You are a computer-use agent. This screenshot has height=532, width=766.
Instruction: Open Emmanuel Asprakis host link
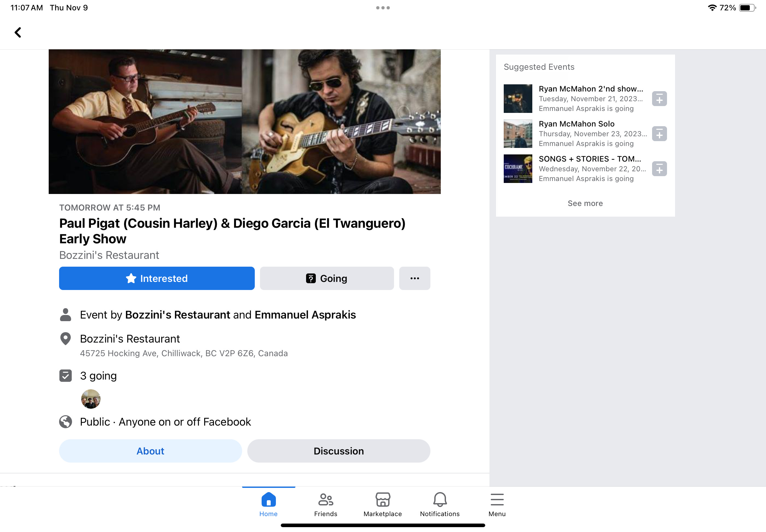click(x=305, y=315)
